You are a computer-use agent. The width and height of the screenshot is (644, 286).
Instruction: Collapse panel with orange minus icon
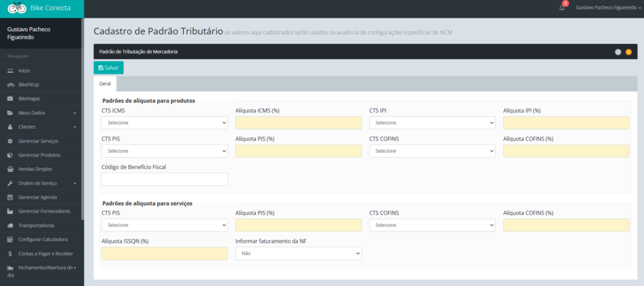pos(628,52)
